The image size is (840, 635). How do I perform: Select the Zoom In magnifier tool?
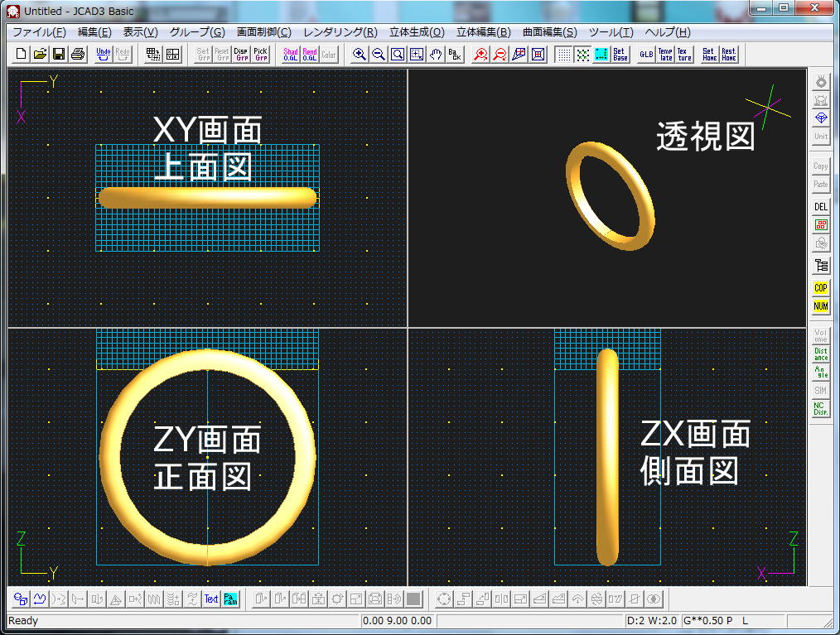[360, 55]
